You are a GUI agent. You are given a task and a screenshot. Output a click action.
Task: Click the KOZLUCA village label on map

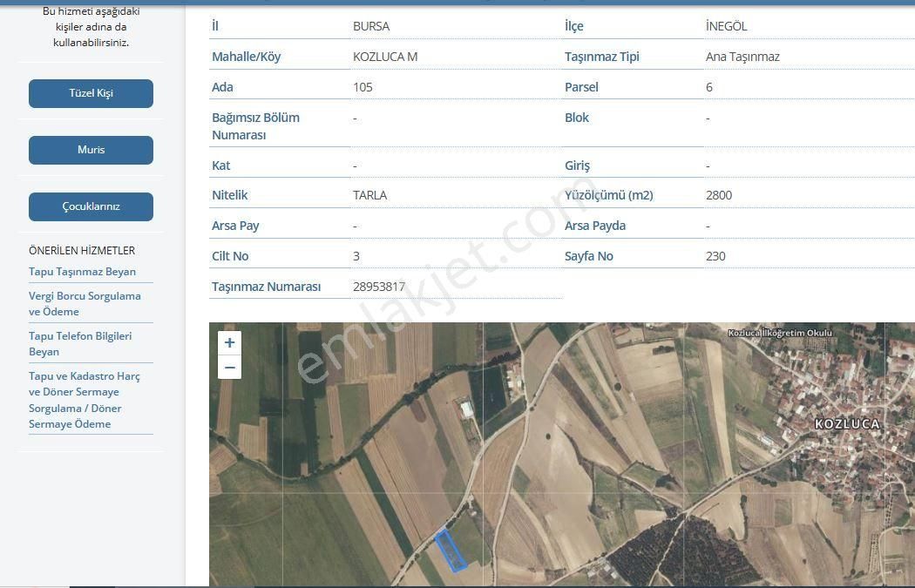click(x=847, y=424)
